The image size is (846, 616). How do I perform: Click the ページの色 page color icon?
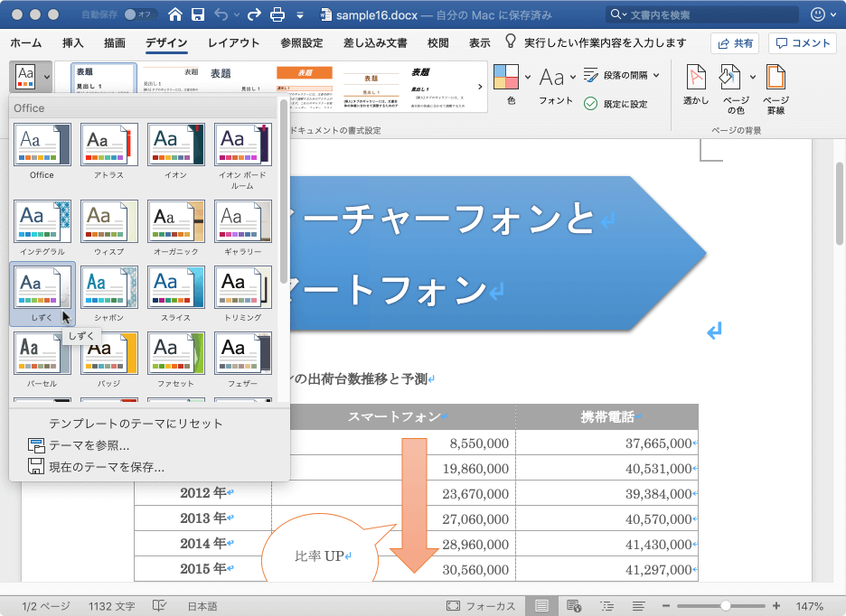pyautogui.click(x=730, y=77)
